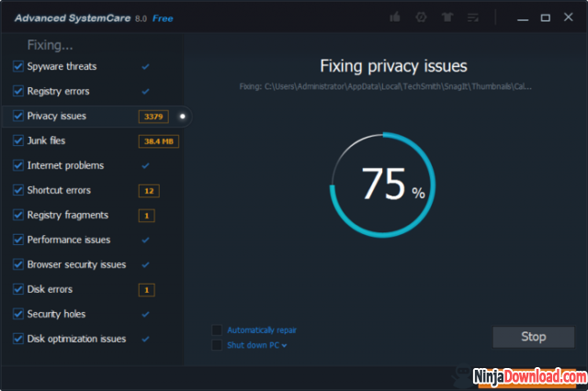Viewport: 588px width, 391px height.
Task: Click the Shortcut errors 12 count badge
Action: [x=149, y=191]
